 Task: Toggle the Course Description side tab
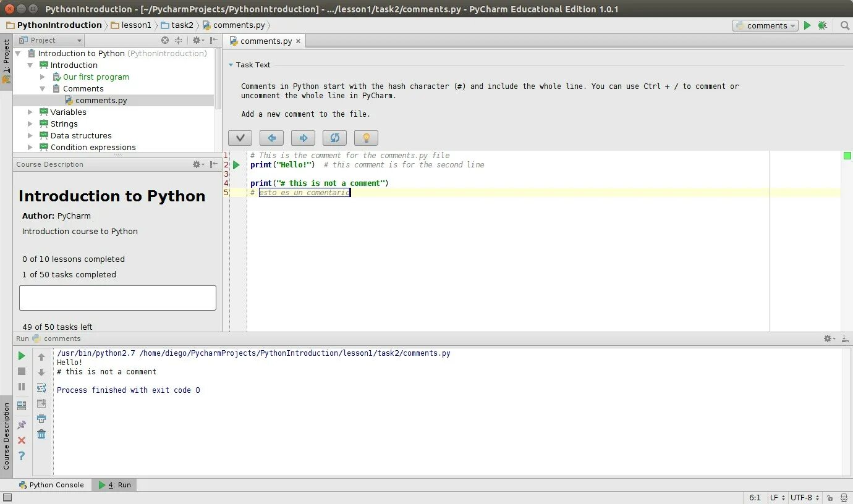coord(6,436)
